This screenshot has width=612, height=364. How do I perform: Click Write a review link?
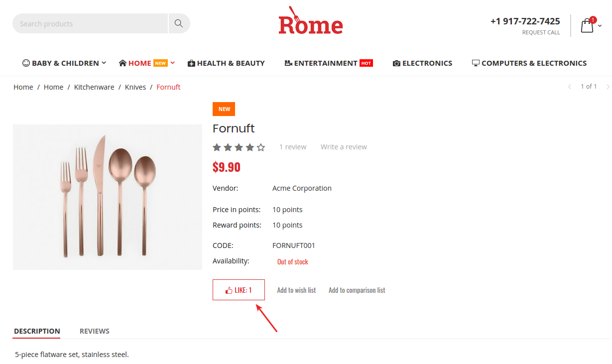(x=344, y=147)
